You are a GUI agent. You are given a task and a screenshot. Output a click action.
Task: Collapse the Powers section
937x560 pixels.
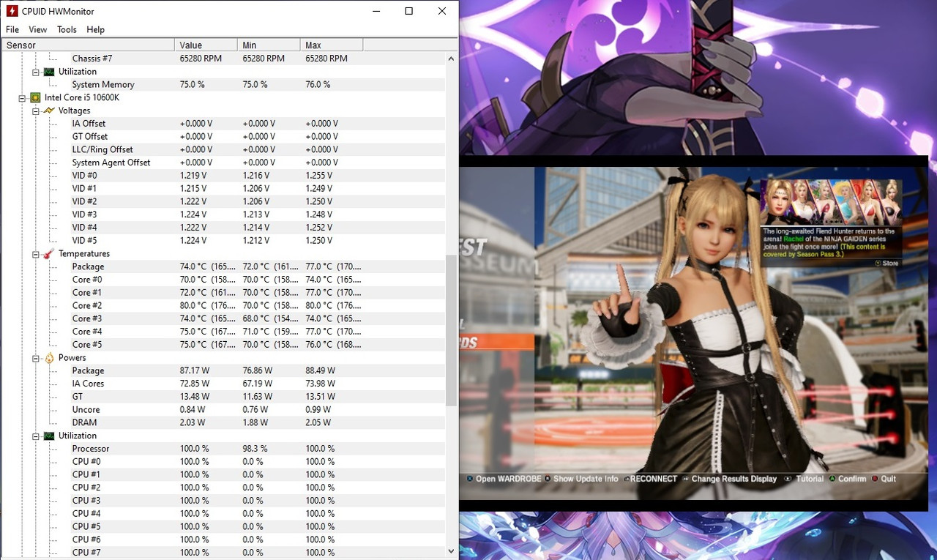(x=36, y=358)
